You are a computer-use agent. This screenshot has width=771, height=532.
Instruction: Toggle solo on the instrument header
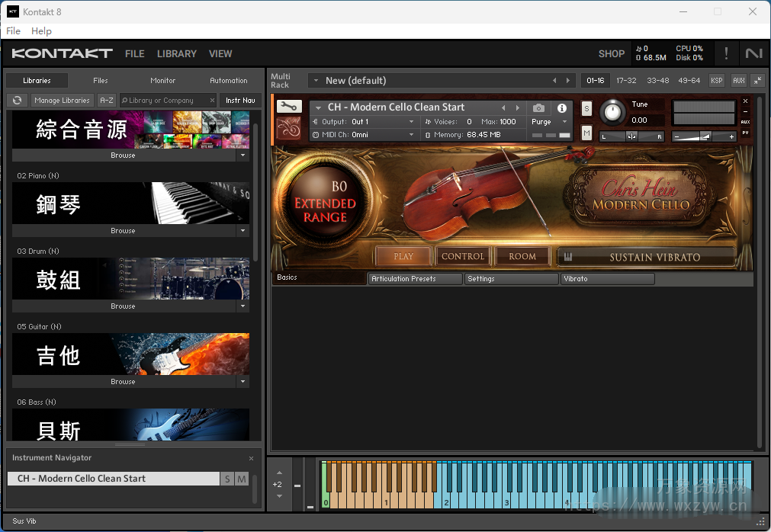(x=586, y=108)
